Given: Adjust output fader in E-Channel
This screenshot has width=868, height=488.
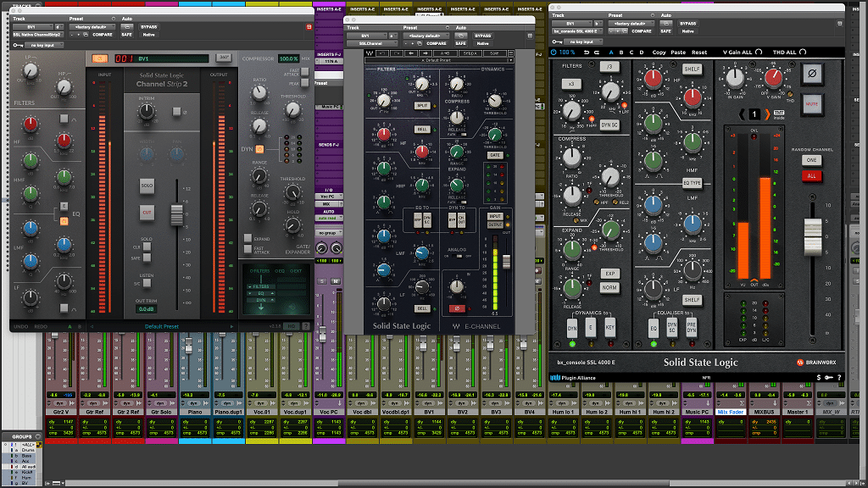Looking at the screenshot, I should pyautogui.click(x=506, y=262).
